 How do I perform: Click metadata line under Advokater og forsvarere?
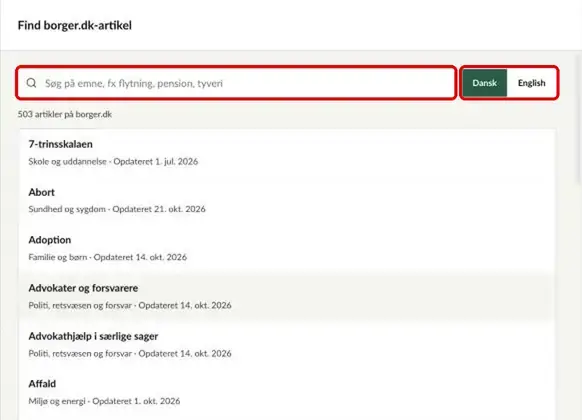[130, 305]
